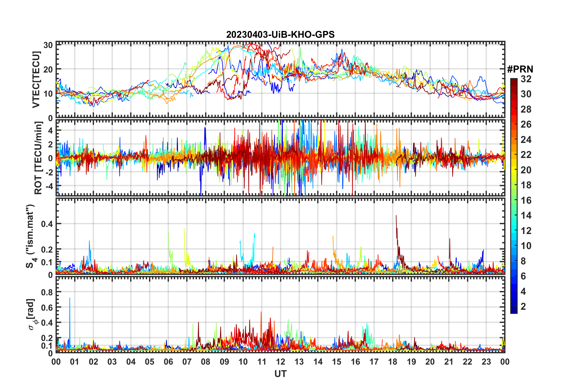
Task: Click x-axis hour tick 05
Action: coord(150,362)
